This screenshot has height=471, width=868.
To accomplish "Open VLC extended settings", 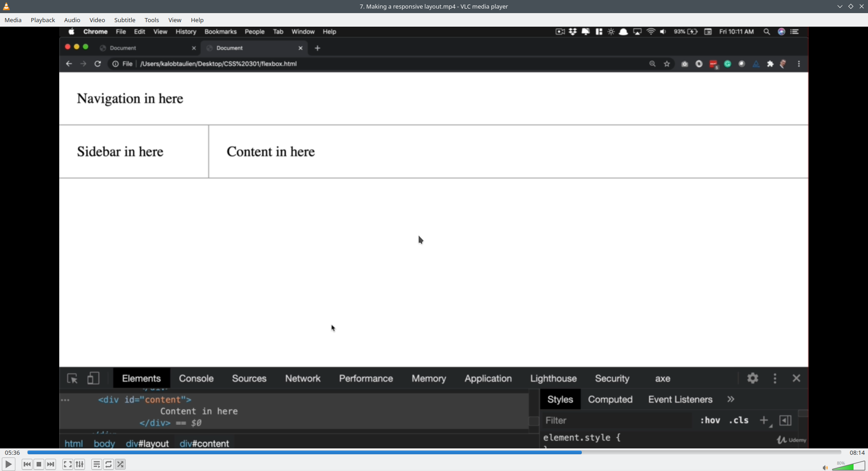I will [80, 464].
